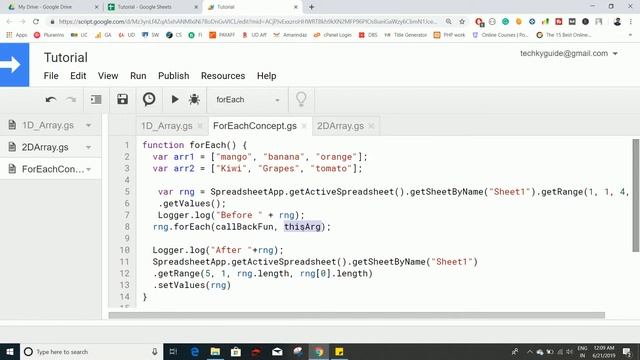640x360 pixels.
Task: Open the Online Courses bookmark
Action: pos(500,35)
